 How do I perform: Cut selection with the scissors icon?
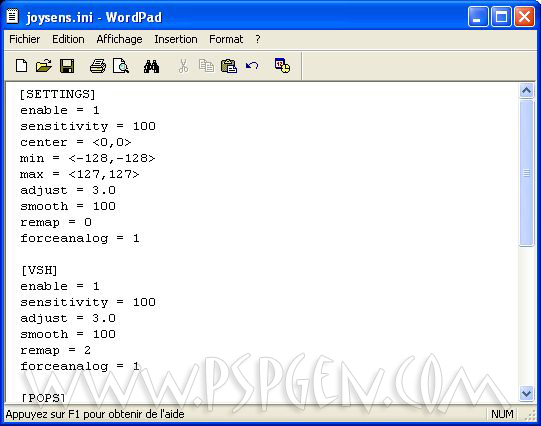[x=184, y=66]
